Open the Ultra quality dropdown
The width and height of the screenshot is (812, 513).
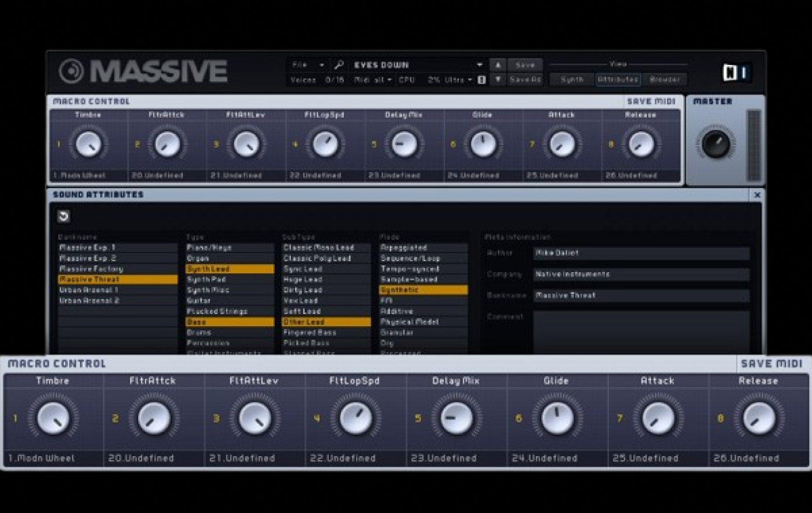point(458,80)
